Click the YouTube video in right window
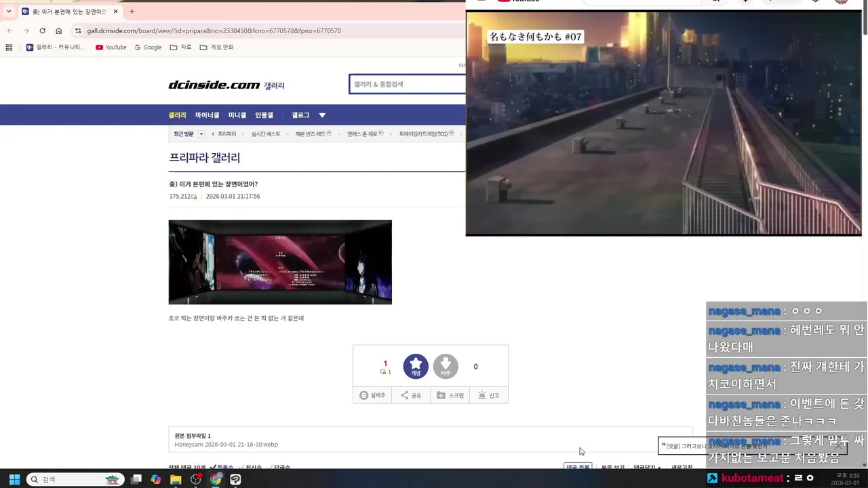Viewport: 868px width, 488px height. [663, 123]
